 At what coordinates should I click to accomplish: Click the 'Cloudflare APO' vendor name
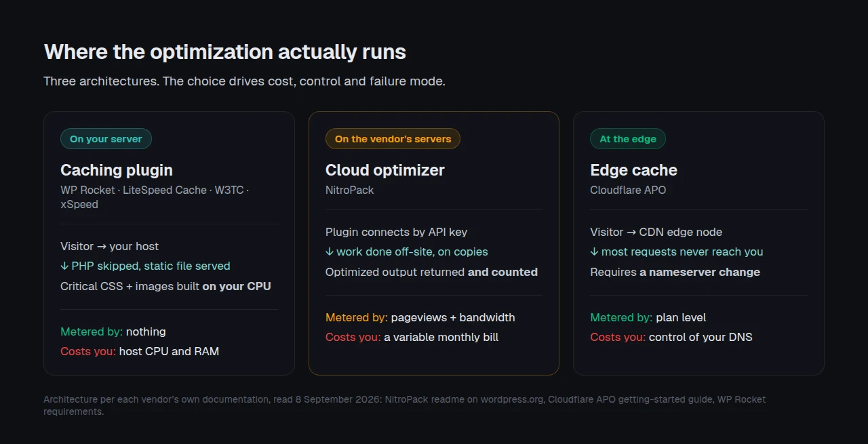(628, 190)
